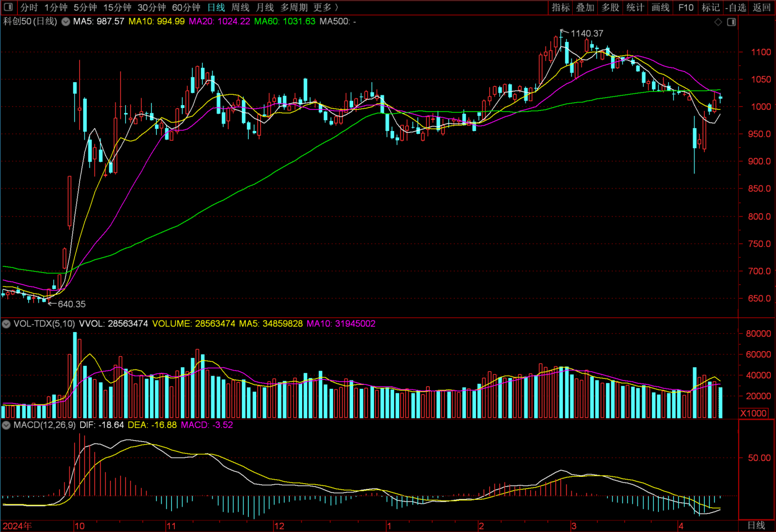This screenshot has width=776, height=532.
Task: Click the month 1 marker on the time axis
Action: (389, 526)
